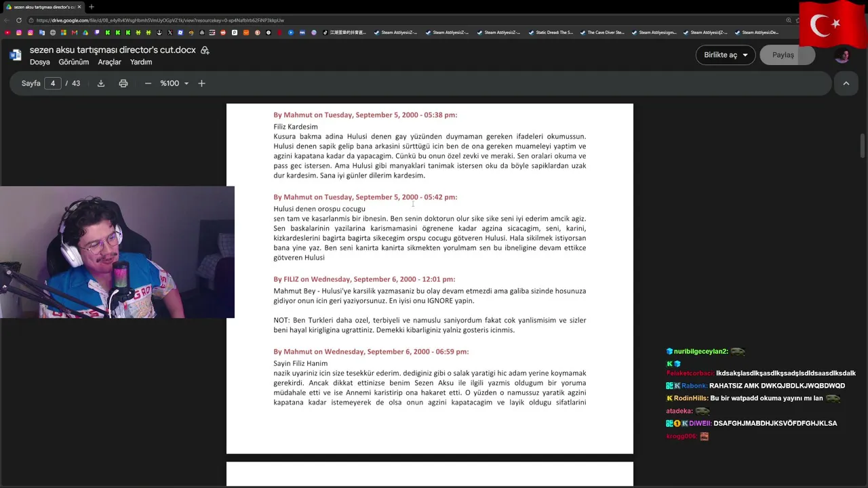The height and width of the screenshot is (488, 868).
Task: Click the 'By Mahmut ... 06:59 pm' heading
Action: tap(371, 352)
